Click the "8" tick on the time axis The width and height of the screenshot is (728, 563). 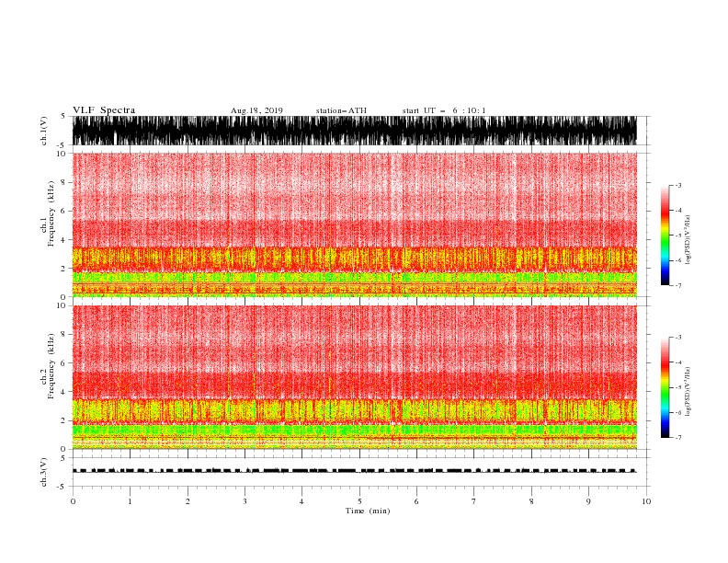(x=531, y=501)
